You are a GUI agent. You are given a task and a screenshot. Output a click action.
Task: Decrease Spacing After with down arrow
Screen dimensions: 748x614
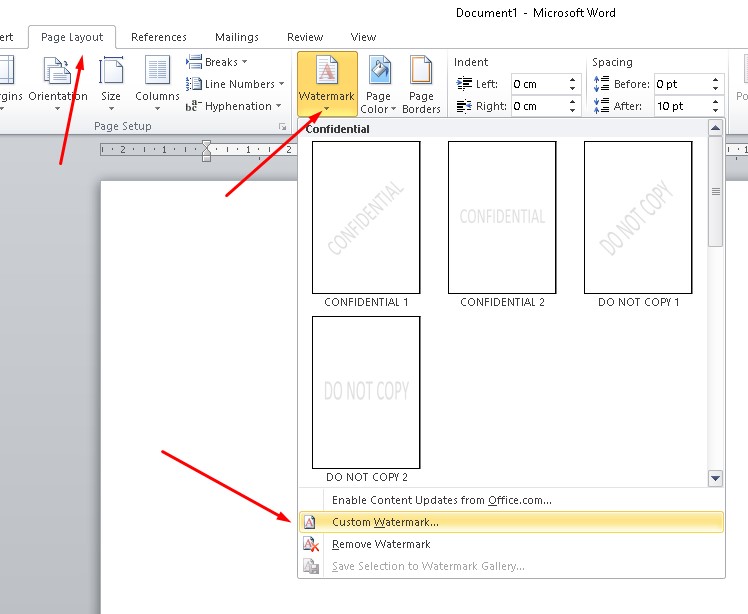716,111
